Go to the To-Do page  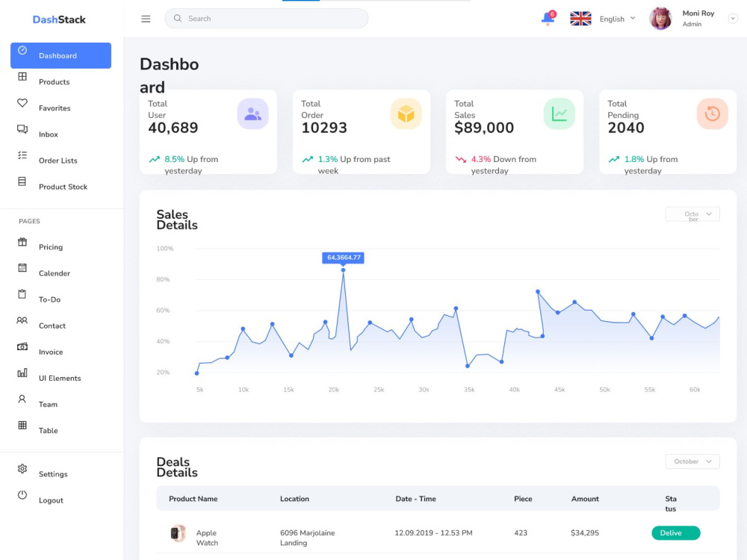(x=49, y=299)
